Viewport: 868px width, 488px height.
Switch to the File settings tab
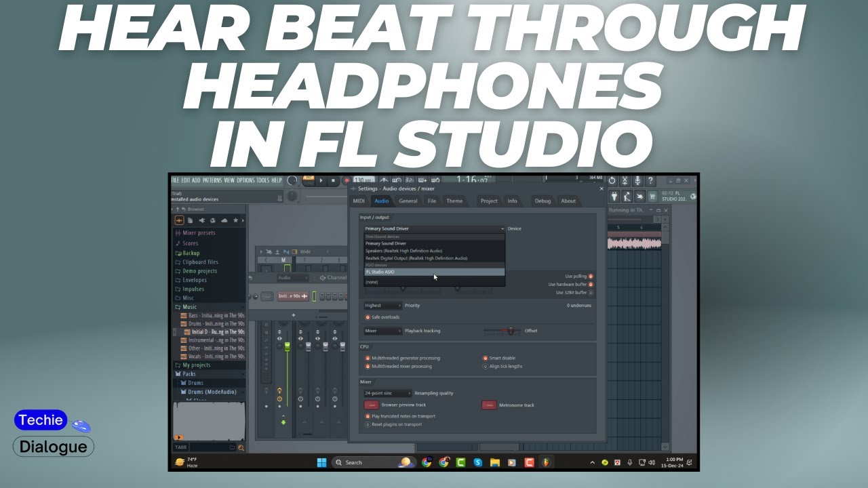432,201
